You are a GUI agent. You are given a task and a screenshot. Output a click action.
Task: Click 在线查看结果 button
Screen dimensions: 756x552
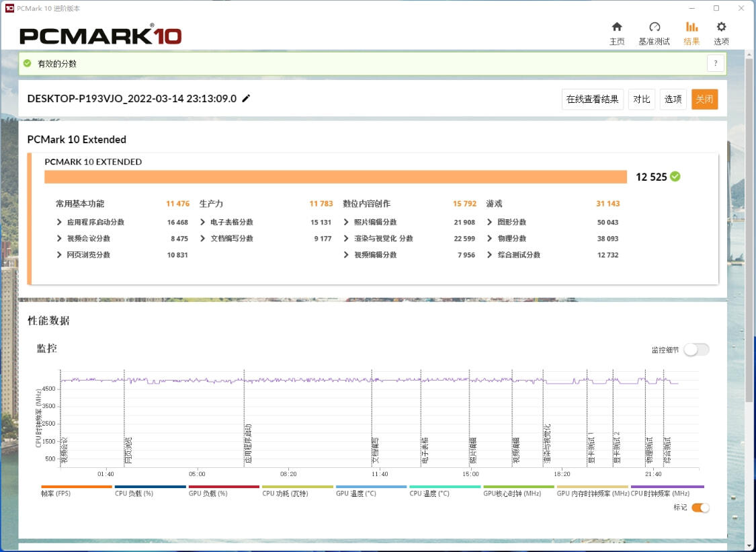[593, 100]
